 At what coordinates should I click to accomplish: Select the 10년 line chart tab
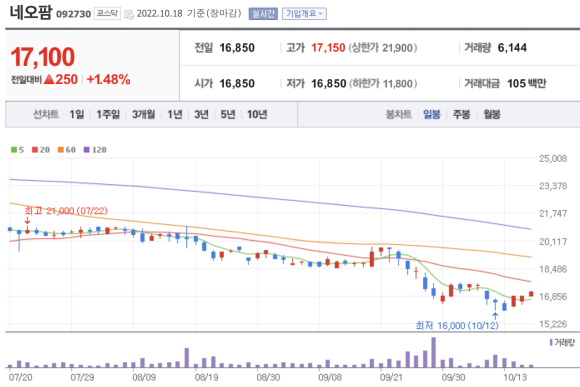click(257, 114)
